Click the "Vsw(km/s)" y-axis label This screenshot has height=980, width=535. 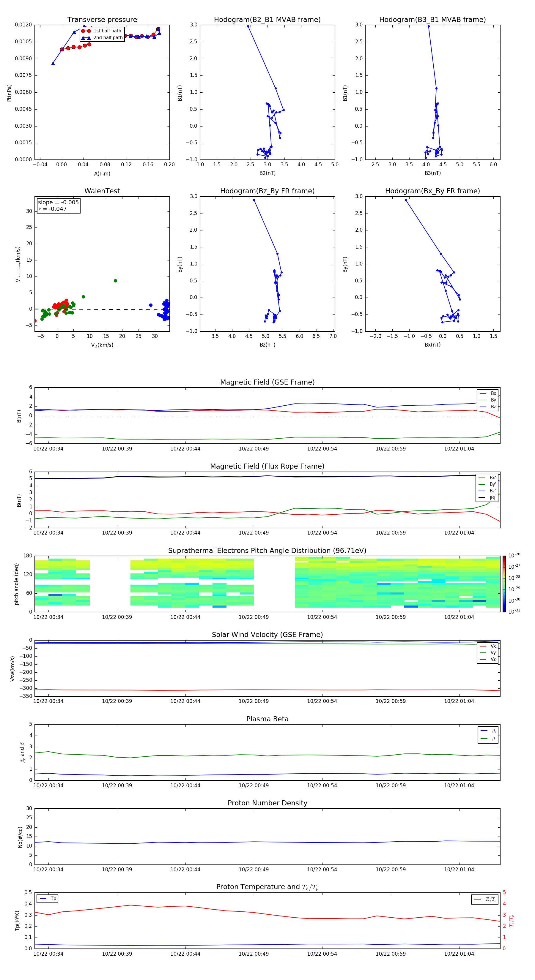coord(12,668)
